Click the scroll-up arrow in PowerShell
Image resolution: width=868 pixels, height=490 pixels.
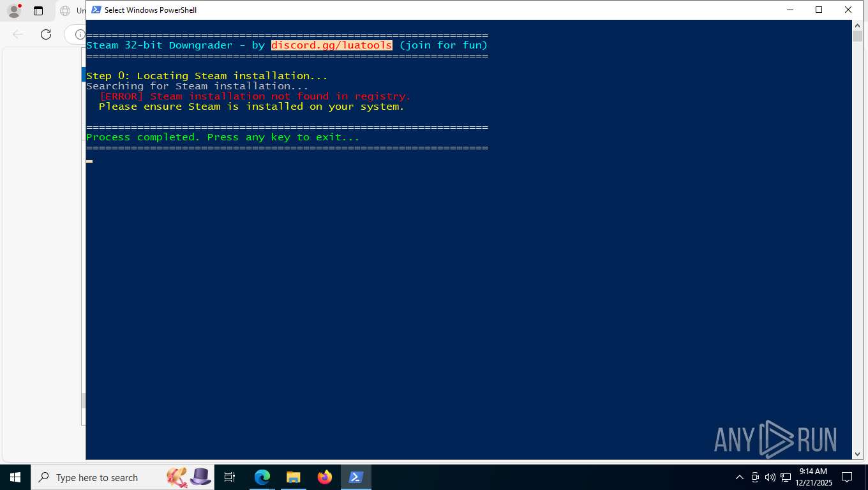tap(857, 26)
